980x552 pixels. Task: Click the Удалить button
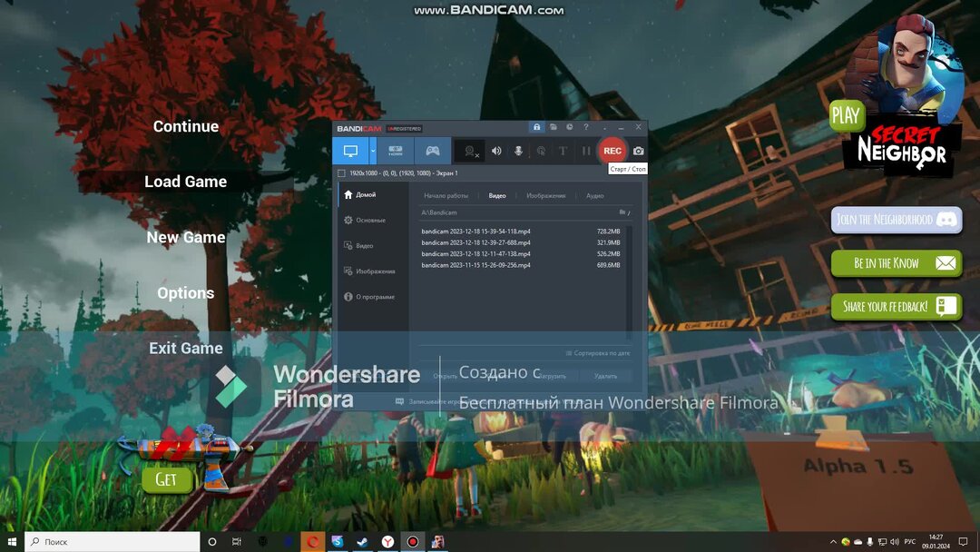point(605,377)
